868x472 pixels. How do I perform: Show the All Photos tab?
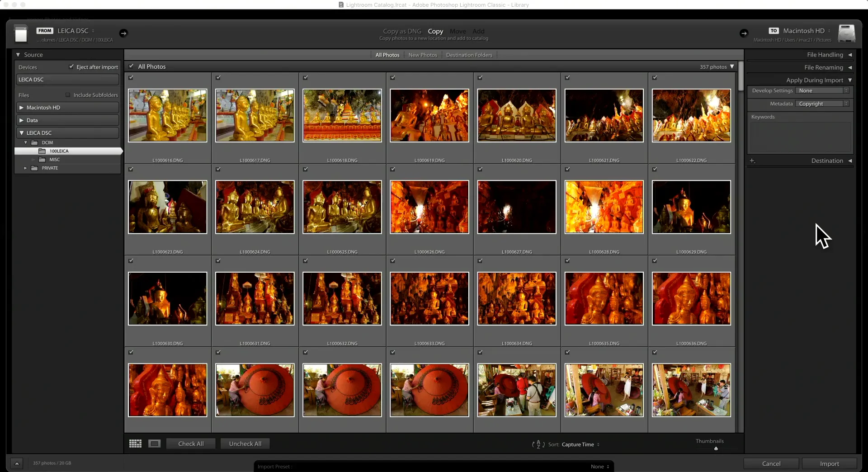(387, 55)
